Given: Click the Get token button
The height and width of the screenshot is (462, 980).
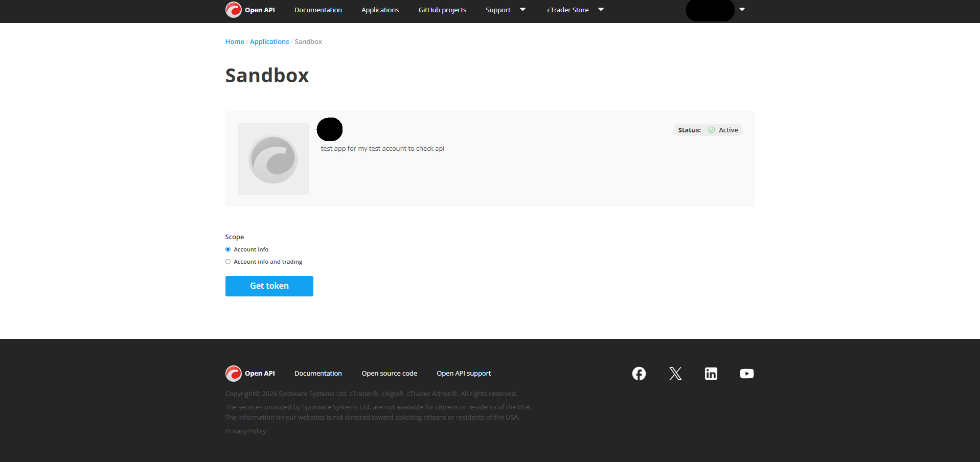Looking at the screenshot, I should (269, 286).
